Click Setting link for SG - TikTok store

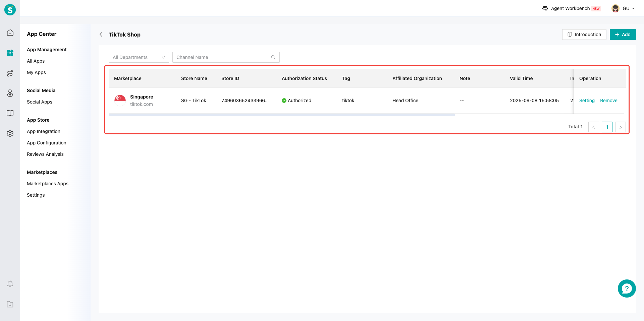point(587,101)
